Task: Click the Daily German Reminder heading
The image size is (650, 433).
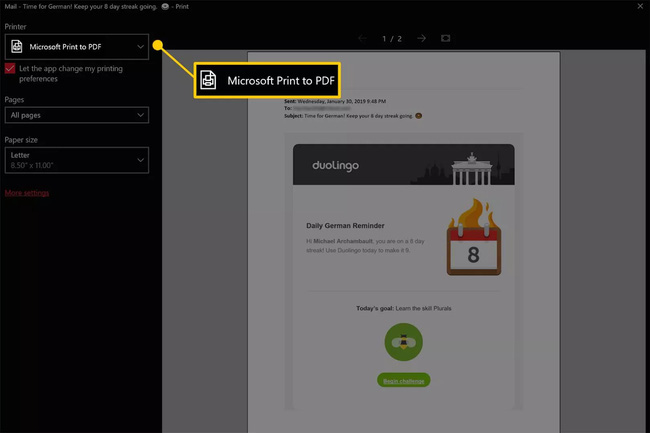Action: point(345,226)
